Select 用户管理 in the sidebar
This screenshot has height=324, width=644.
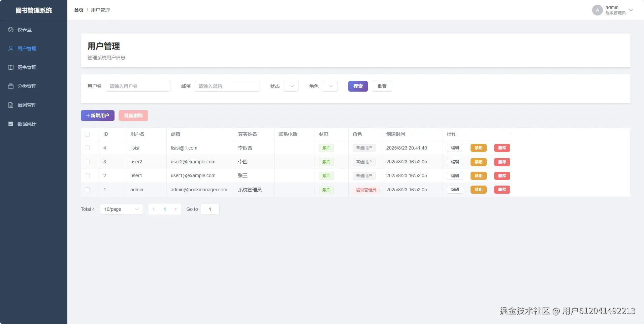click(x=34, y=48)
